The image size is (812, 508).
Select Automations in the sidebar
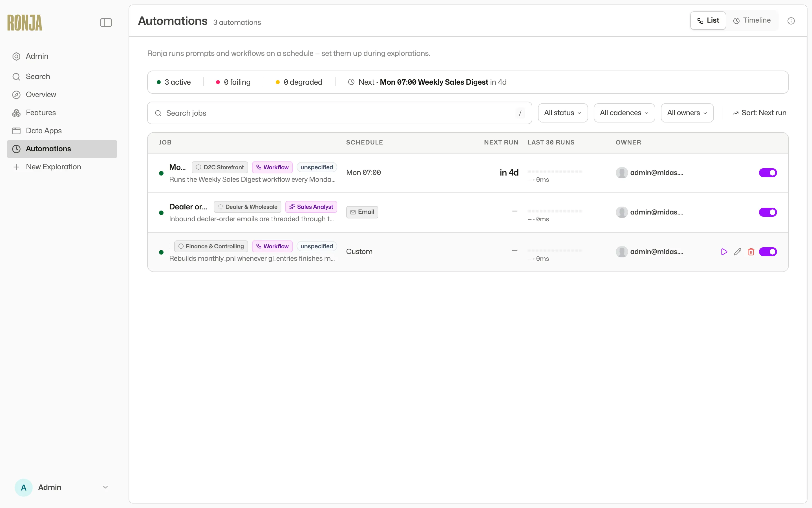(x=62, y=149)
